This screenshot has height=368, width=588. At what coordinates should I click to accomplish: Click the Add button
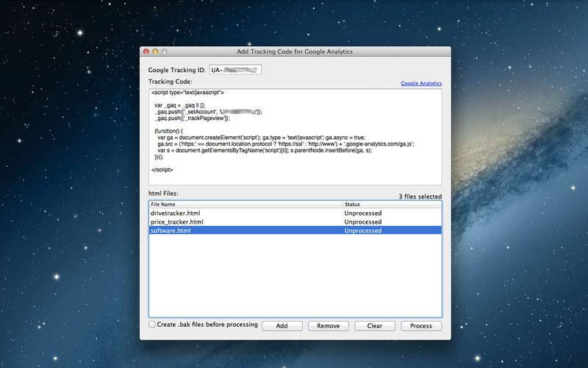point(282,326)
